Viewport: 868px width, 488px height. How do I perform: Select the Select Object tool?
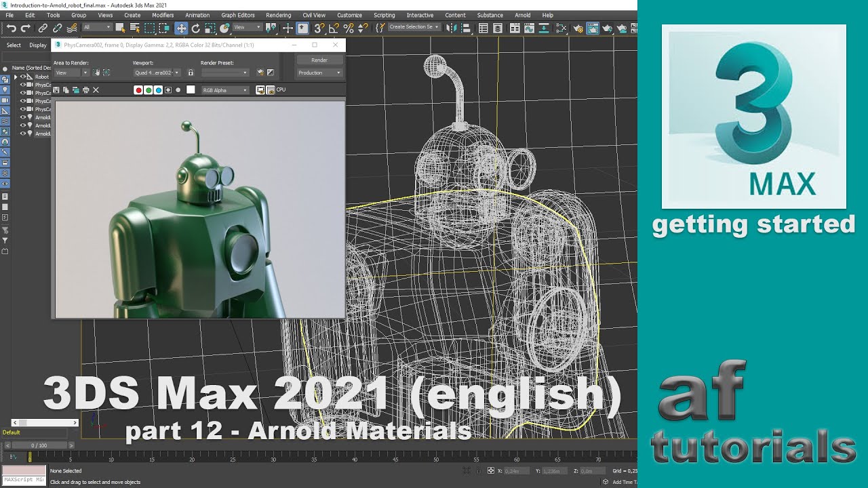[120, 28]
